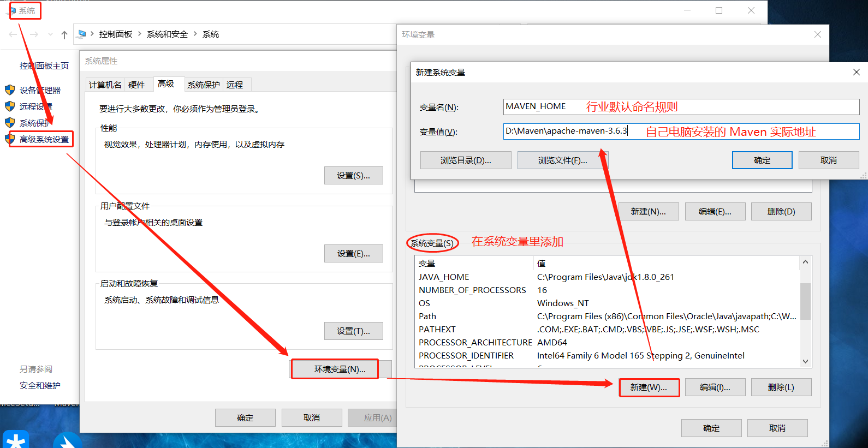Select JAVA_HOME variable row

(x=607, y=277)
